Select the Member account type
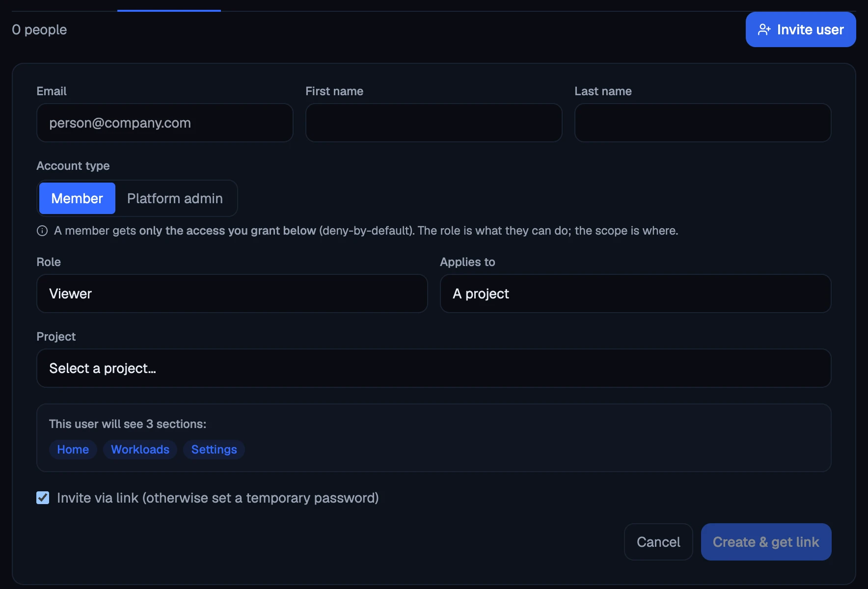This screenshot has height=589, width=868. [77, 198]
